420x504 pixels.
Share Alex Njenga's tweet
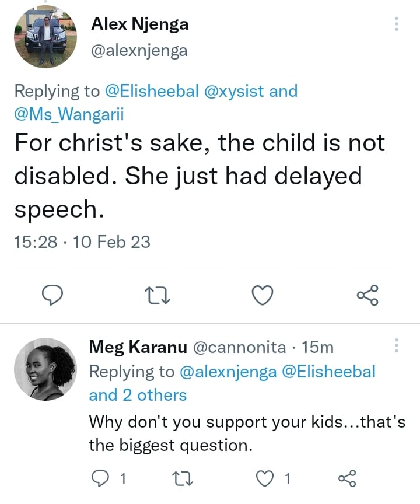[367, 296]
